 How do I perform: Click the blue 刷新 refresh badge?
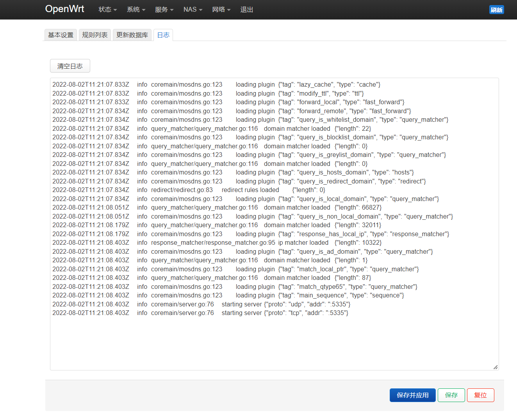496,10
